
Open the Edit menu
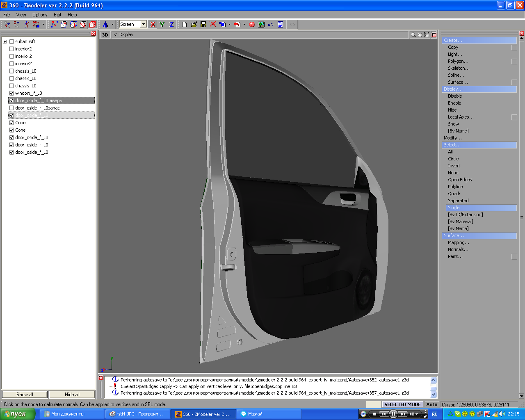tap(57, 15)
